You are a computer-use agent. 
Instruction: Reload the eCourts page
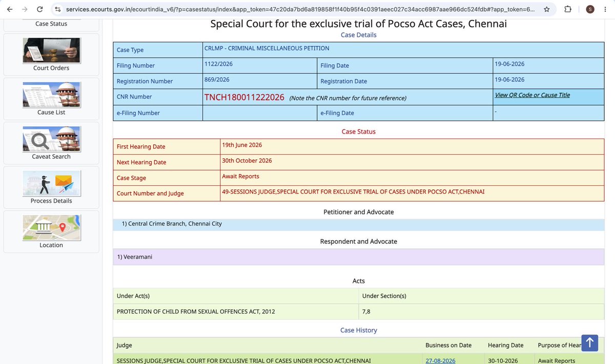[40, 9]
